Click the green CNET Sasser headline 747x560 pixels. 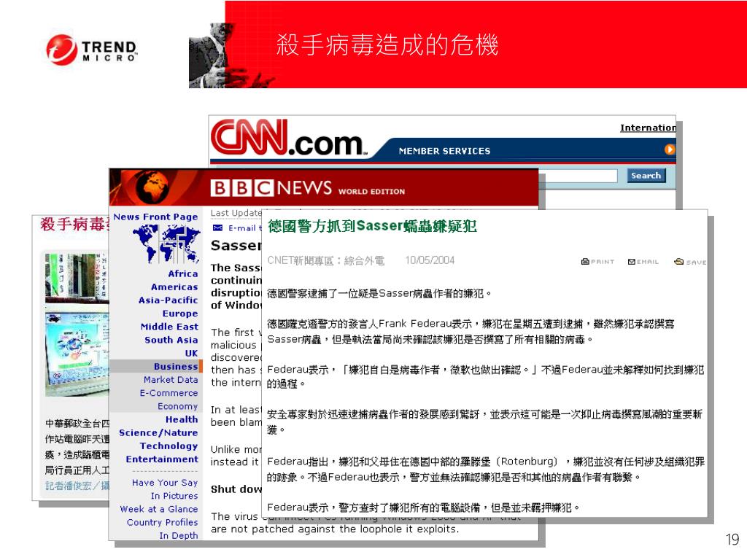pyautogui.click(x=372, y=226)
